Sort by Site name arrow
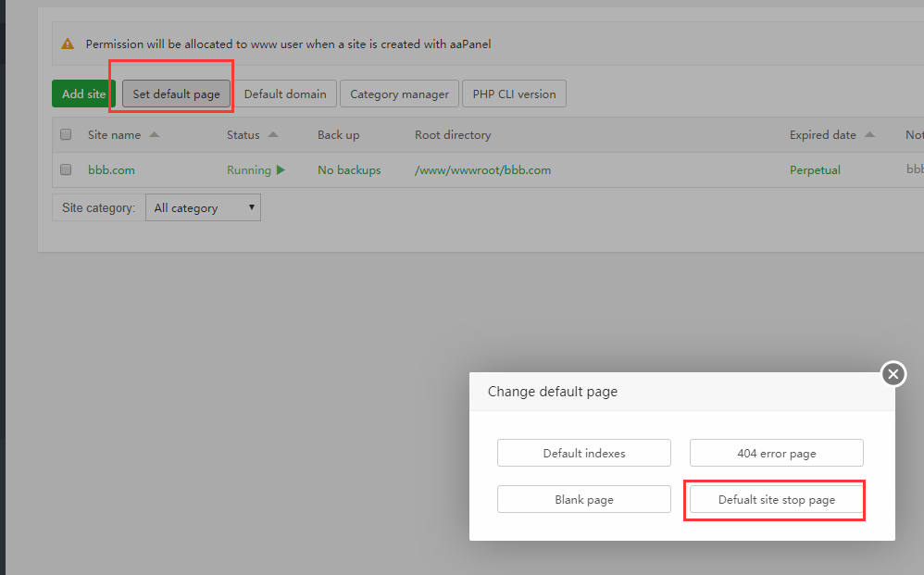Image resolution: width=924 pixels, height=575 pixels. tap(155, 135)
